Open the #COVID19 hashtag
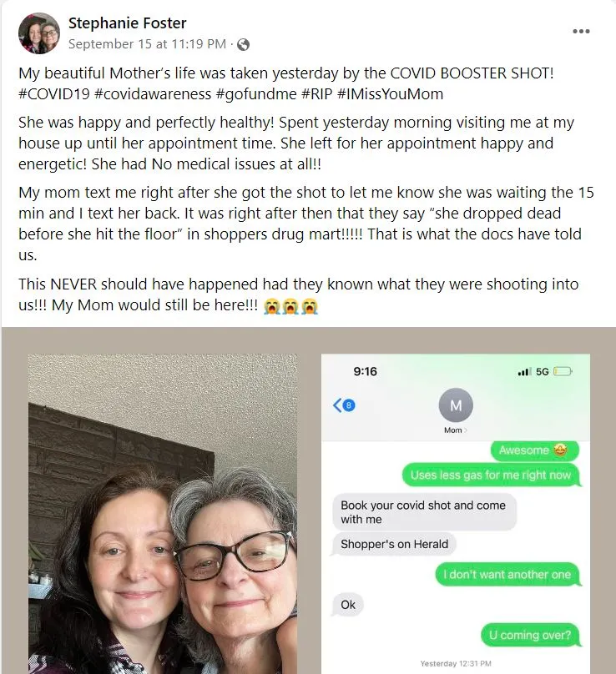 [x=54, y=93]
